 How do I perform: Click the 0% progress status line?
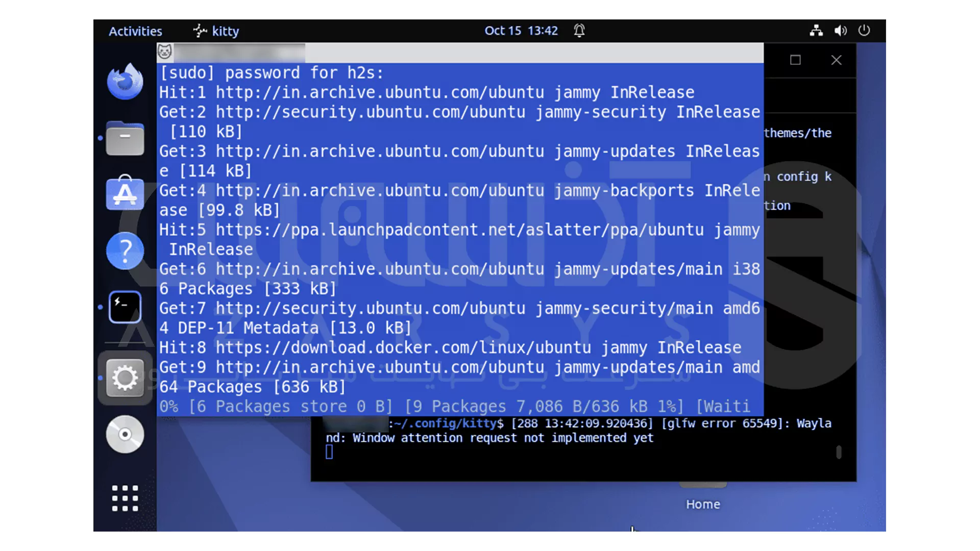tap(455, 407)
